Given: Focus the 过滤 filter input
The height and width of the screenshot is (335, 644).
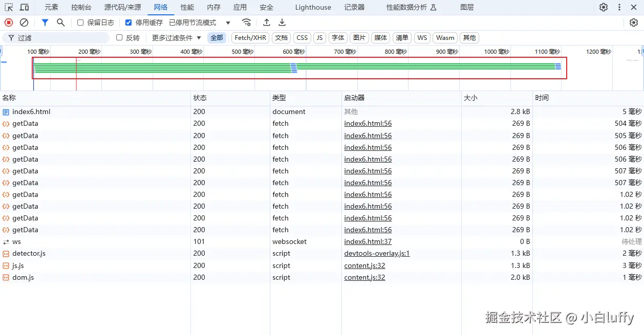Looking at the screenshot, I should [56, 38].
